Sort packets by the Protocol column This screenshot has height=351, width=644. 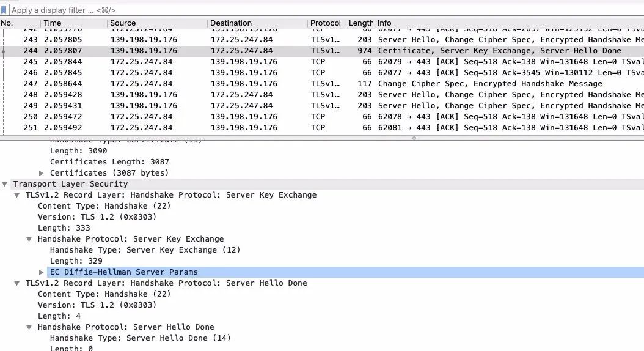coord(327,23)
